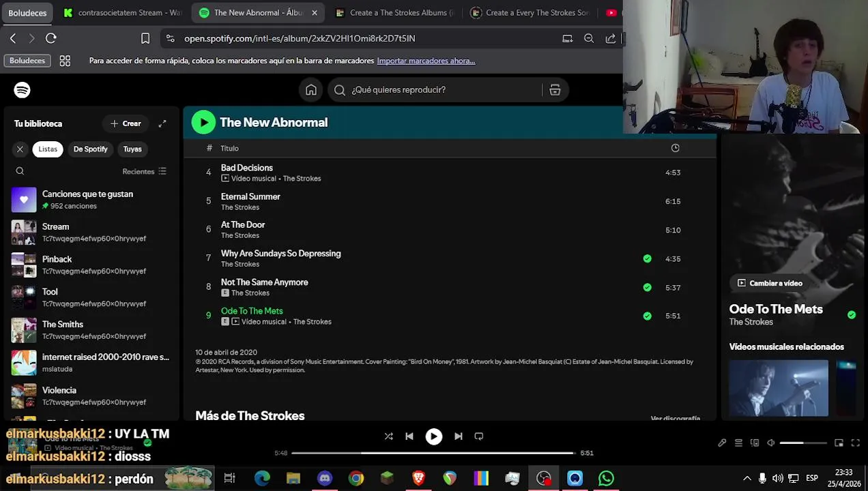868x491 pixels.
Task: Click the search magnifier beside ¿Qué quieres reproducir?
Action: click(340, 90)
